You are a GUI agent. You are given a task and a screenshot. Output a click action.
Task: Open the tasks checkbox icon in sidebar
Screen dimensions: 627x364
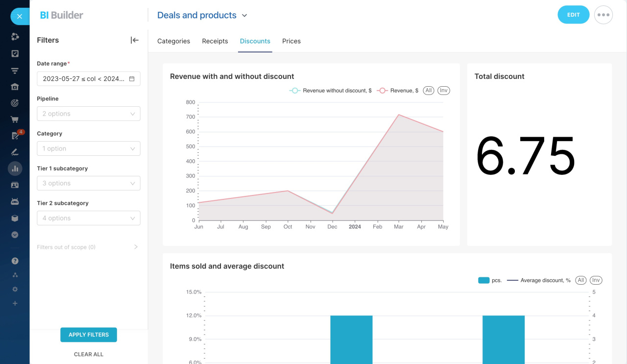pyautogui.click(x=15, y=54)
